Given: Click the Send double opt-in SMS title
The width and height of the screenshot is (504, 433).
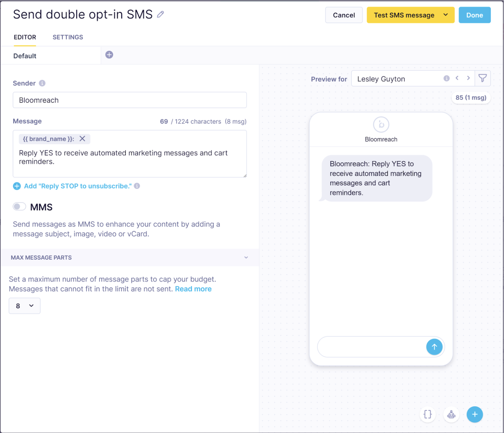Looking at the screenshot, I should click(83, 15).
